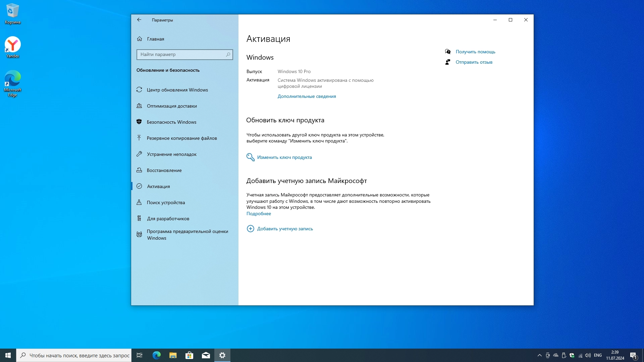Open Получить помощь help link
Viewport: 644px width, 362px height.
475,52
